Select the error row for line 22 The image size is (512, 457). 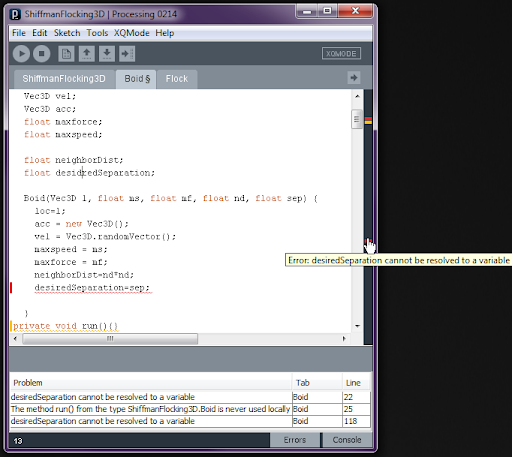190,397
